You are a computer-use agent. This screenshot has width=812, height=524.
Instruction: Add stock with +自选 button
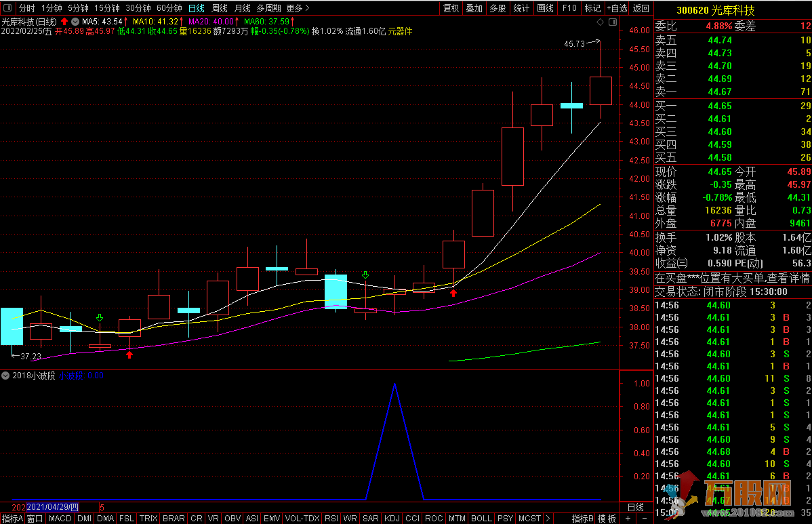tap(617, 7)
